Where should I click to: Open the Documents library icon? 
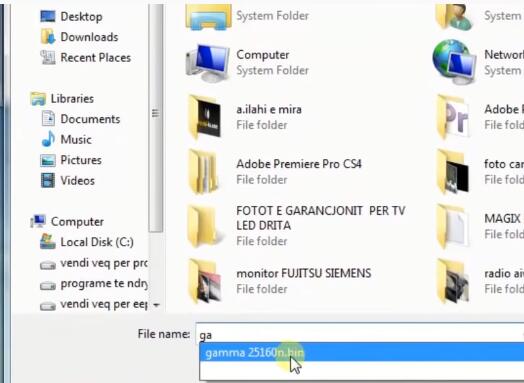pyautogui.click(x=48, y=119)
